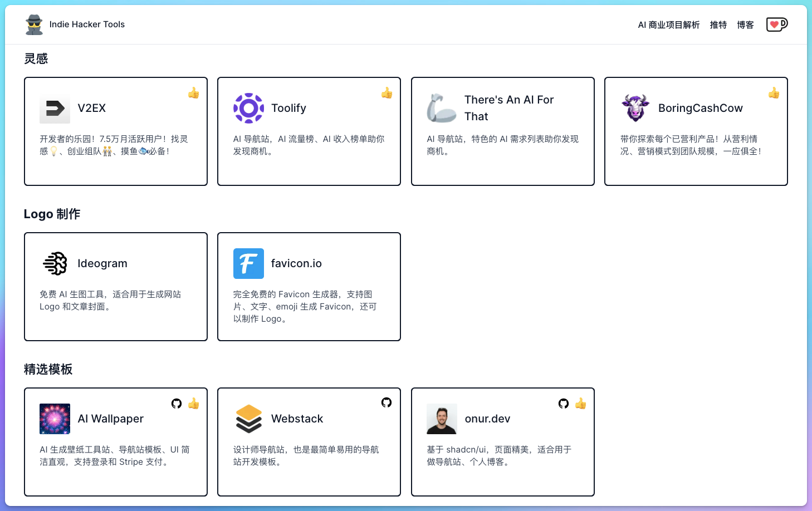Open the AI Wallpaper card title

[111, 419]
